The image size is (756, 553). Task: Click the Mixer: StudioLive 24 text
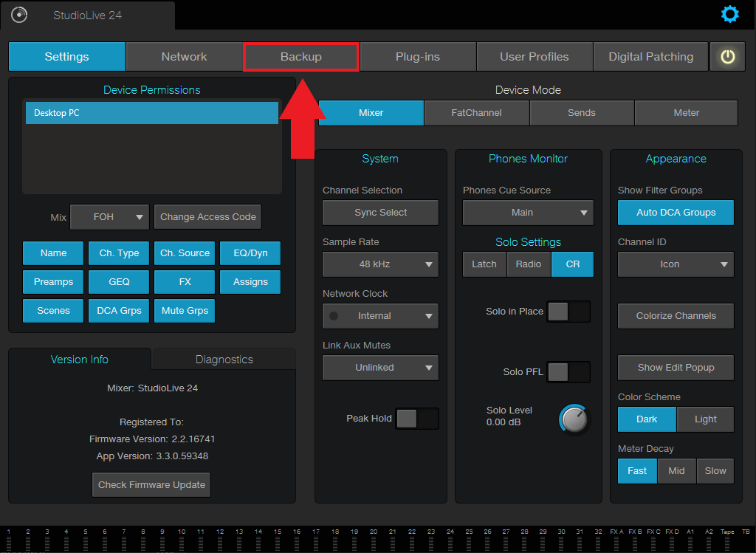click(x=152, y=388)
